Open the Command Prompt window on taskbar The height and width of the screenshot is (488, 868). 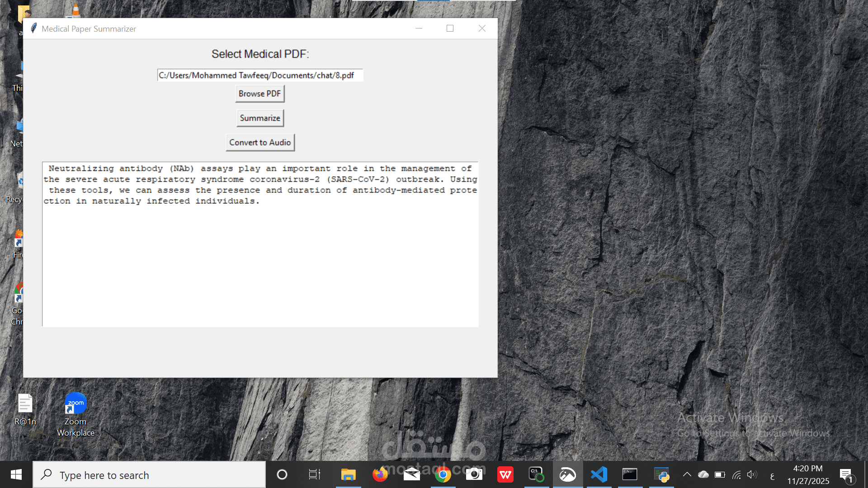click(x=630, y=474)
